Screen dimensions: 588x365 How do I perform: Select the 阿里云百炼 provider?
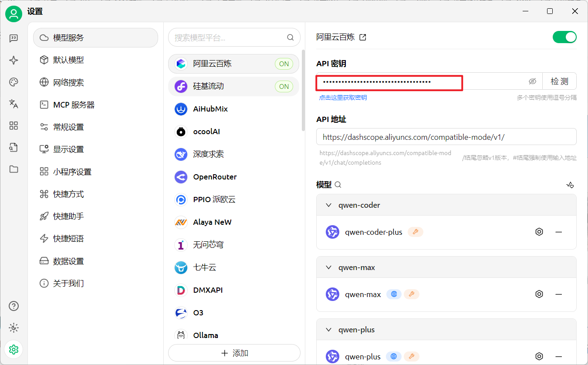coord(233,64)
